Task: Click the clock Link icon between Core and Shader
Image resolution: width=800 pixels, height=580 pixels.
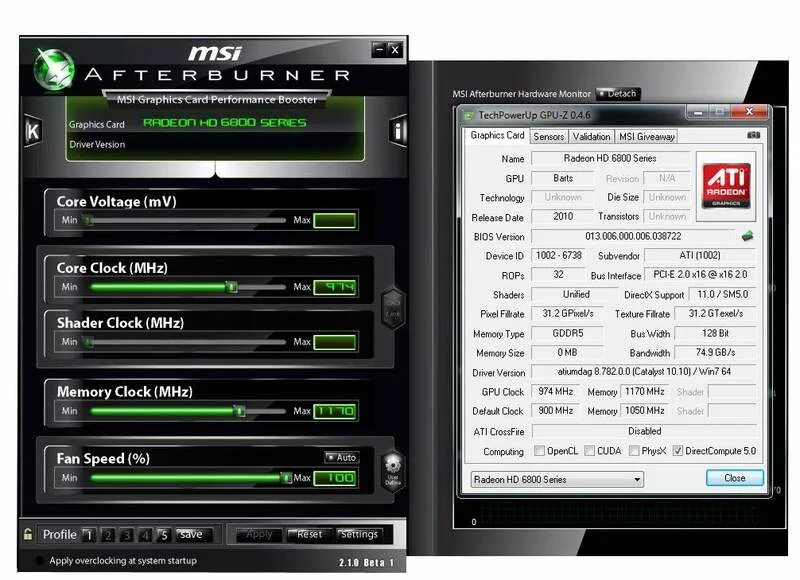Action: (x=393, y=307)
